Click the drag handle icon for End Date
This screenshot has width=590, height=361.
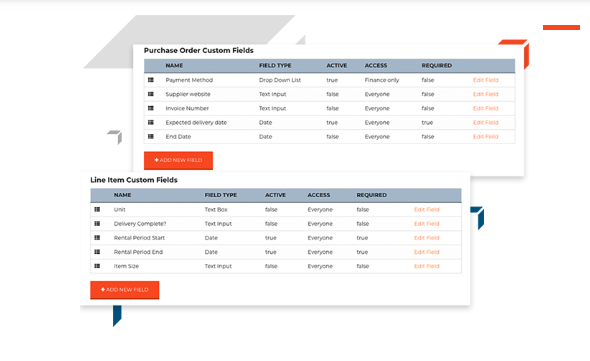(x=151, y=136)
